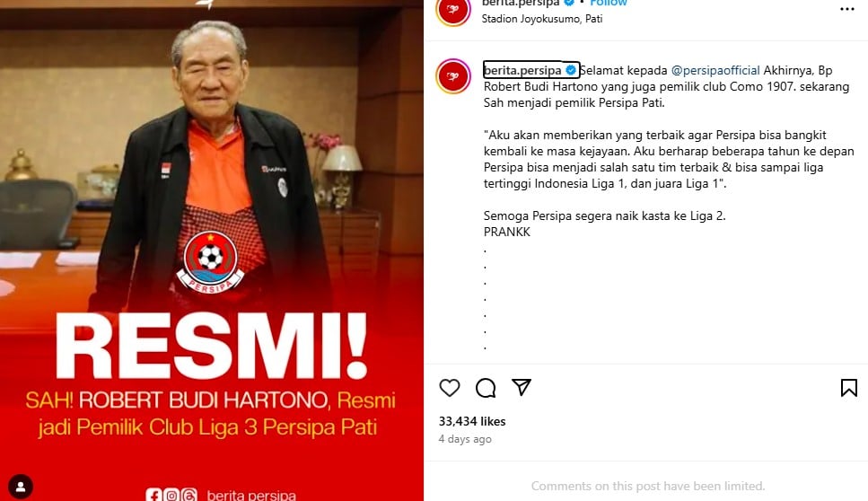Share post using paper plane icon
This screenshot has height=501, width=868.
(522, 387)
